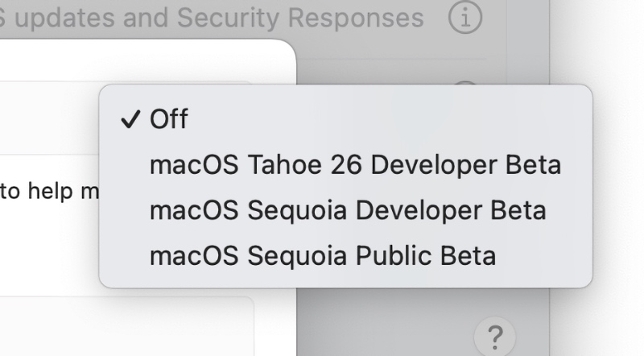Viewport: 644px width, 356px height.
Task: Click the partially hidden info icon above the popup menu
Action: click(x=464, y=83)
